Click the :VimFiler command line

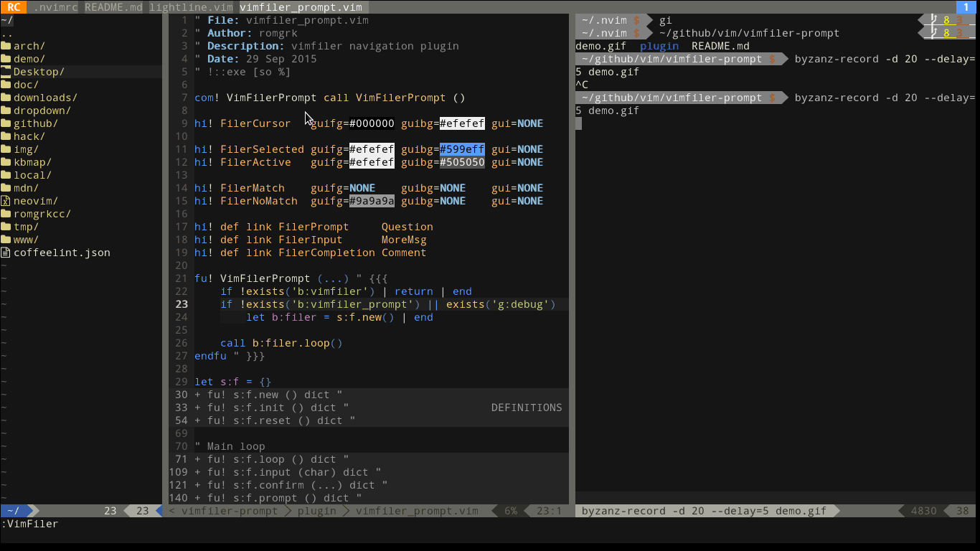(x=29, y=524)
